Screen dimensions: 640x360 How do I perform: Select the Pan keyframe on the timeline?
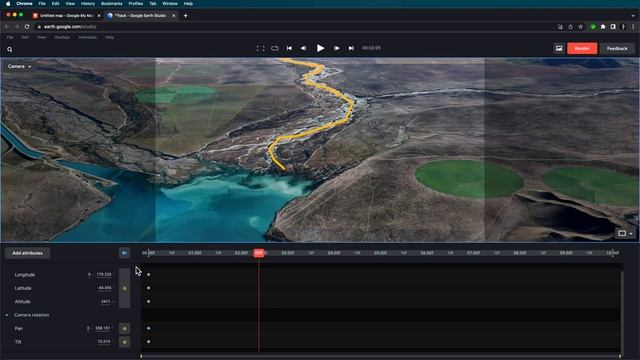coord(149,328)
